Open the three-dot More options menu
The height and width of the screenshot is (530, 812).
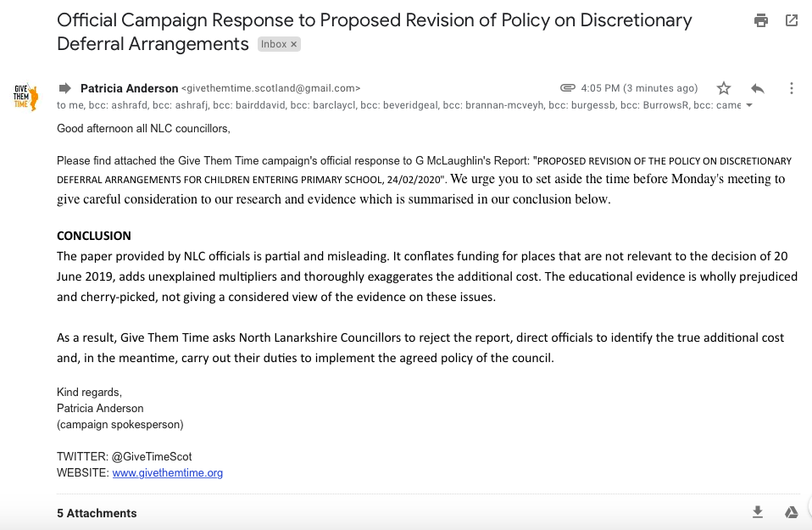tap(791, 88)
